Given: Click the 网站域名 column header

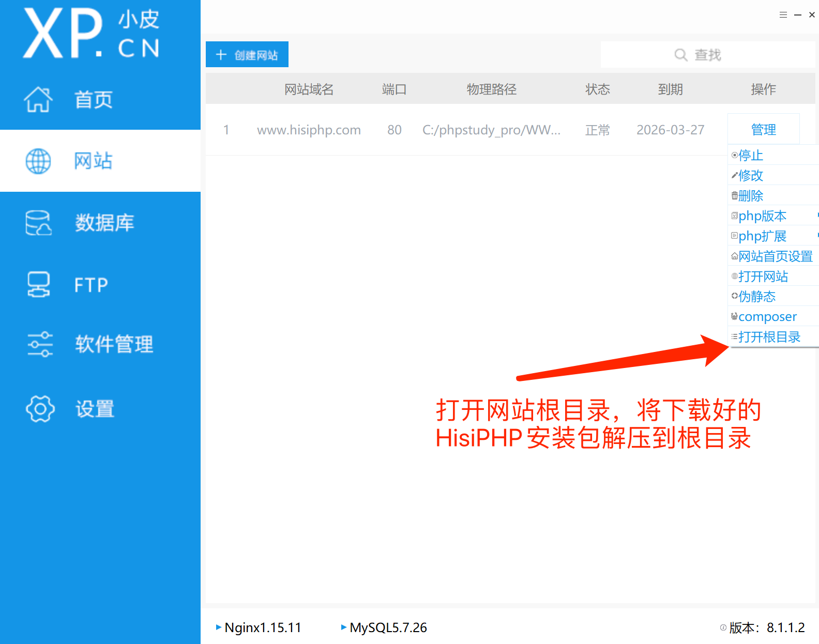Looking at the screenshot, I should click(309, 89).
